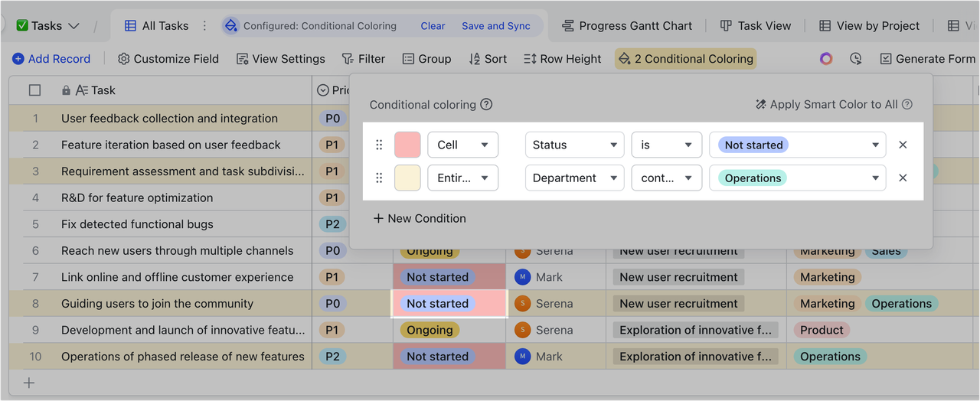
Task: Click the plus to add a row
Action: tap(29, 383)
